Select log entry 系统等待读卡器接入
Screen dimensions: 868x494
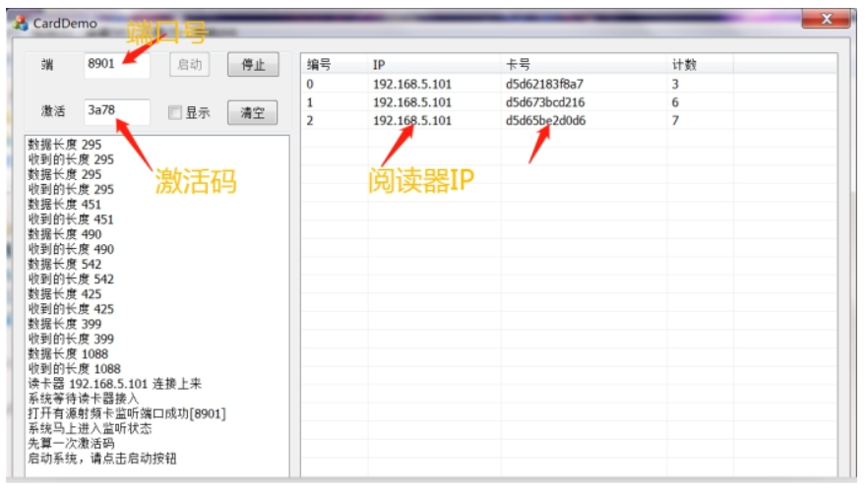[83, 399]
